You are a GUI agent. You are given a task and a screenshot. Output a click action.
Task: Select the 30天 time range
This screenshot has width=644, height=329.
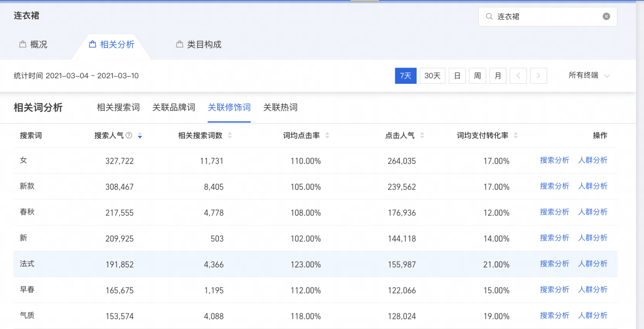point(432,76)
